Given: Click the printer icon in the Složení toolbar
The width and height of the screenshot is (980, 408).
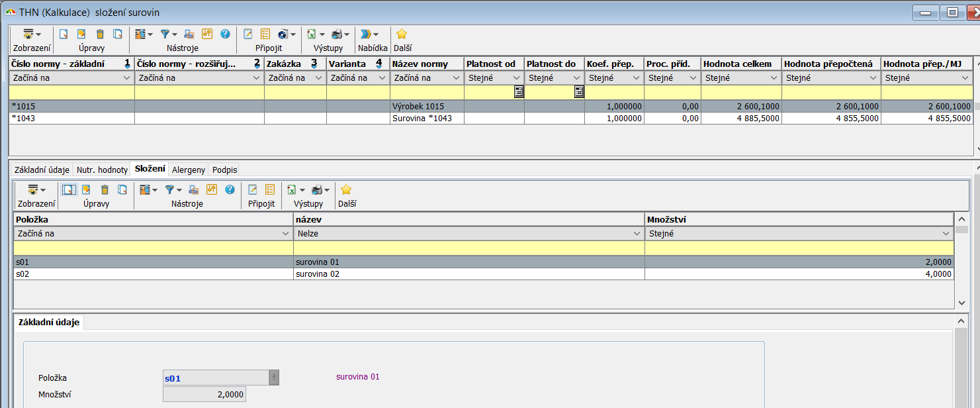Looking at the screenshot, I should [317, 190].
